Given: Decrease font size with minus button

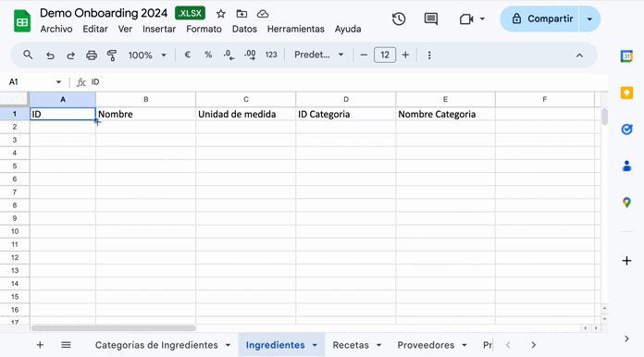Looking at the screenshot, I should coord(364,55).
